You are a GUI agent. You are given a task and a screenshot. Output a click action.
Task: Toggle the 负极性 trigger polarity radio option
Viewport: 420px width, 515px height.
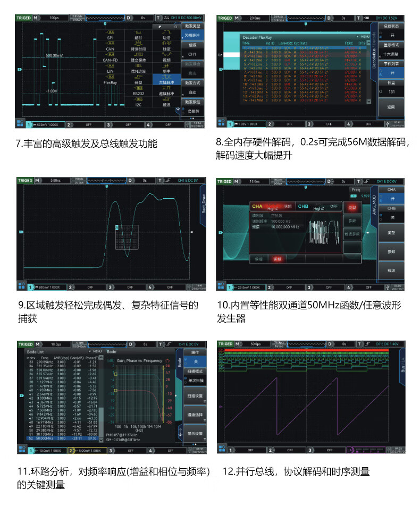click(192, 111)
